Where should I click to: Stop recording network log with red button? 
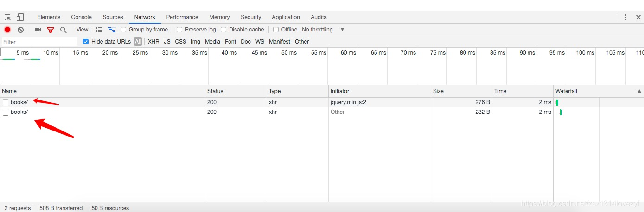pos(7,30)
